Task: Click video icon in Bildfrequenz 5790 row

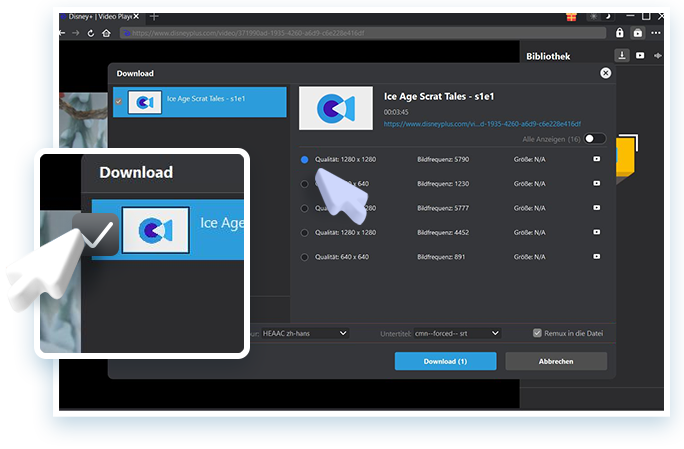Action: [x=596, y=159]
